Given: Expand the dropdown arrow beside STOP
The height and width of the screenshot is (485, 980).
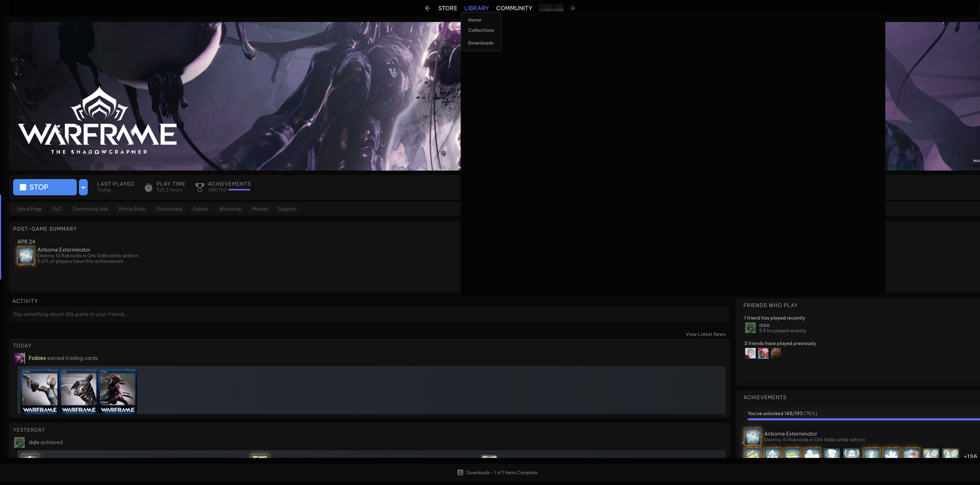Looking at the screenshot, I should [x=83, y=187].
